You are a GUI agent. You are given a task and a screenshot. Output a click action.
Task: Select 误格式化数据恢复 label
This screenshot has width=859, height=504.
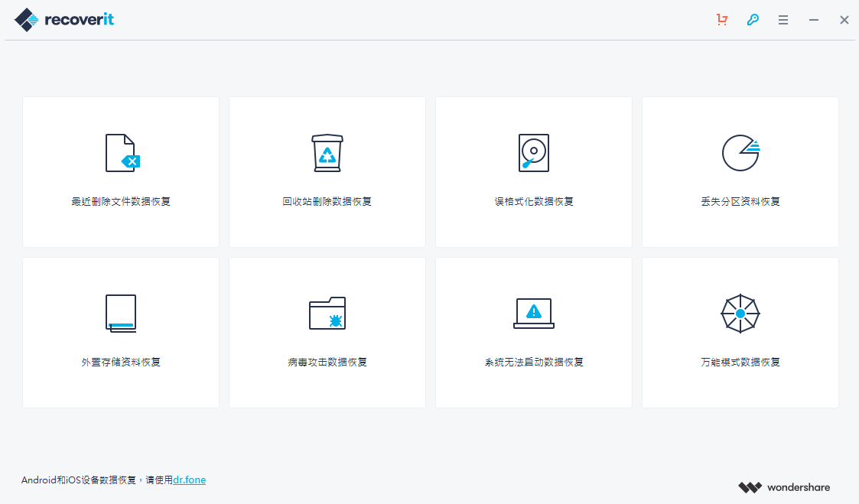pos(534,202)
